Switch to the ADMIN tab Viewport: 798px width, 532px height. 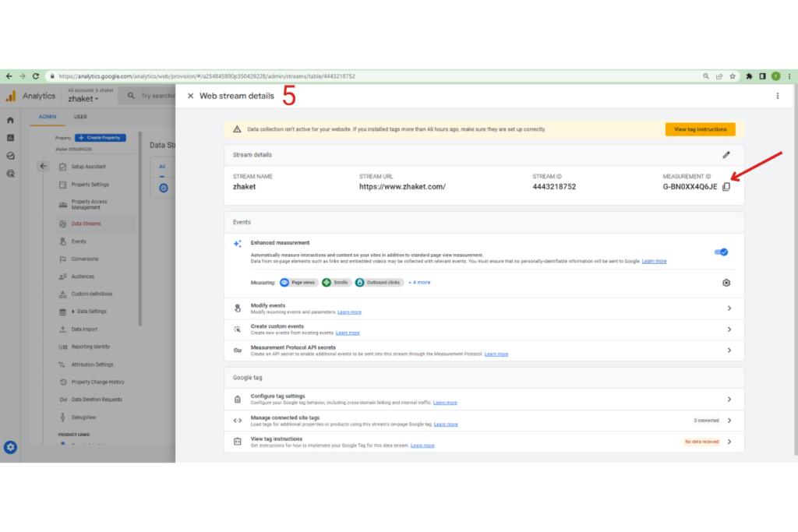(48, 117)
